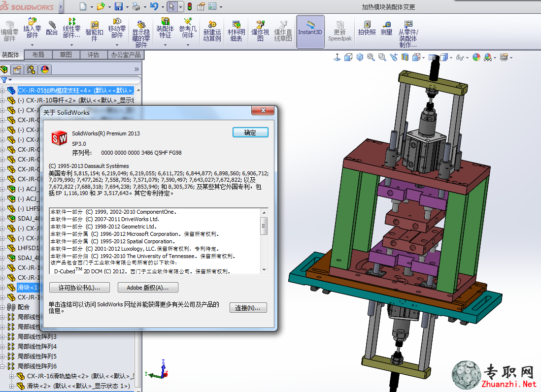Screen dimensions: 541x392
Task: Select CX-JR-10导杆<2> tree item
Action: coord(75,100)
